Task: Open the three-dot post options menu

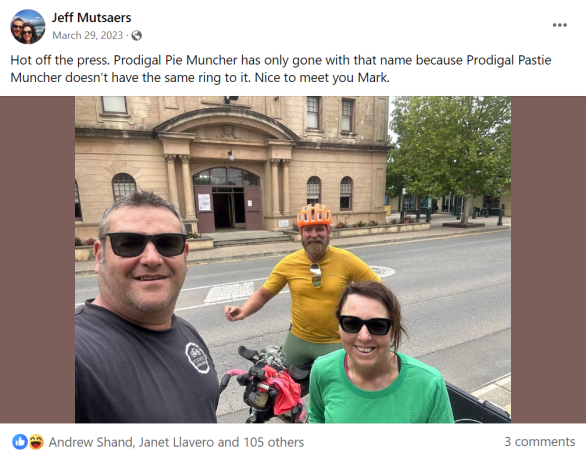Action: (x=559, y=25)
